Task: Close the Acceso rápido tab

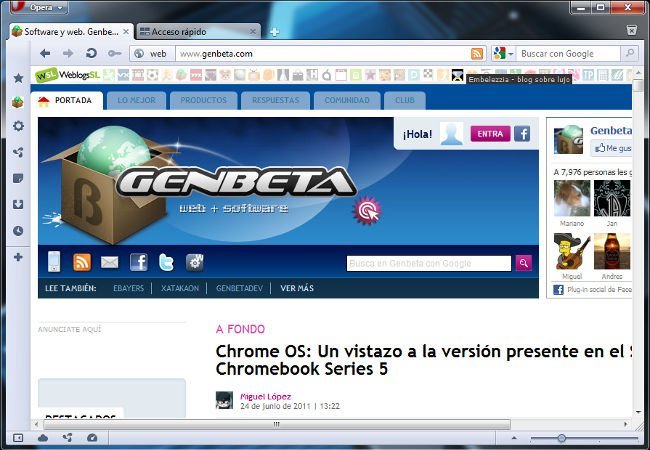Action: point(253,31)
